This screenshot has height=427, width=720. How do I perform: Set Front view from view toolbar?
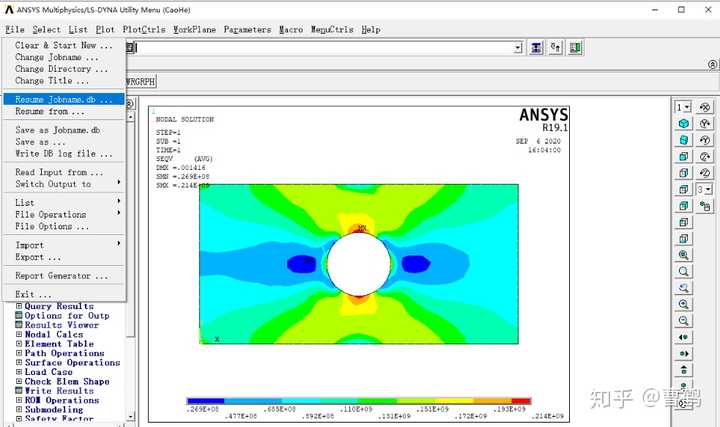[x=683, y=157]
